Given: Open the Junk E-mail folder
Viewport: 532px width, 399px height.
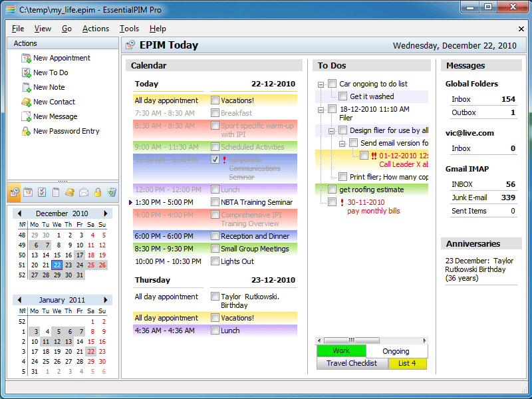Looking at the screenshot, I should coord(483,198).
